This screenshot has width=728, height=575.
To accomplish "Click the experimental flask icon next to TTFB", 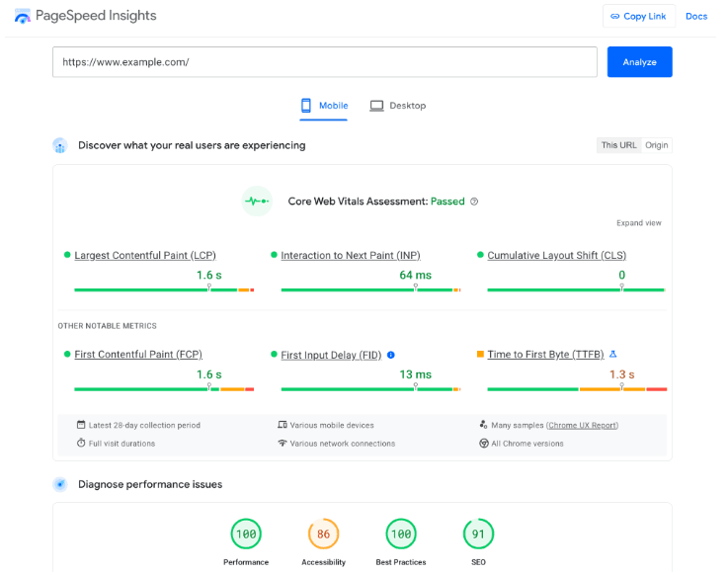I will (x=612, y=354).
